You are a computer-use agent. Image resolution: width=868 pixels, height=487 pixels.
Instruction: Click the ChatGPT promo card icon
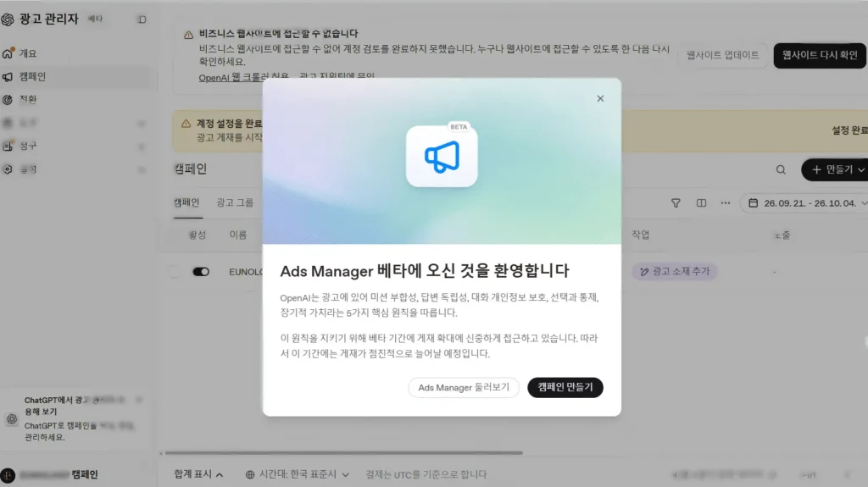12,419
